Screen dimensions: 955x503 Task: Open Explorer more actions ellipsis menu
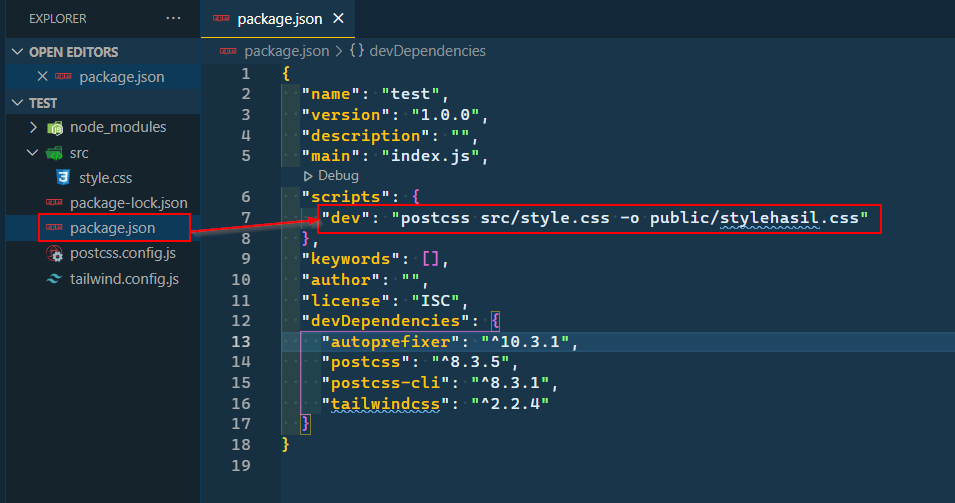click(174, 19)
